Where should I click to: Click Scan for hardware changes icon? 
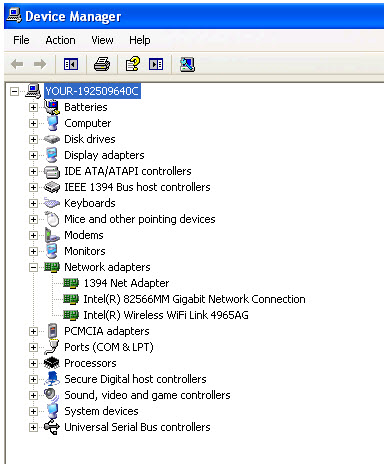(x=187, y=64)
